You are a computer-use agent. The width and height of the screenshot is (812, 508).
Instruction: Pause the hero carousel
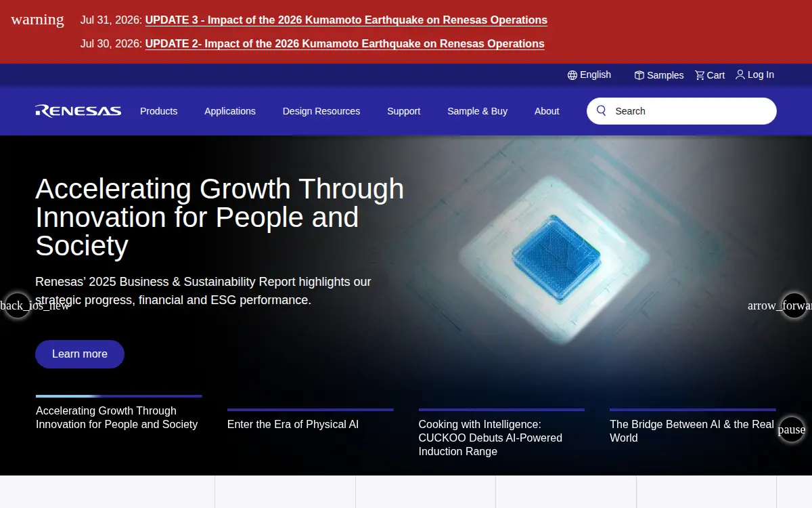coord(792,429)
